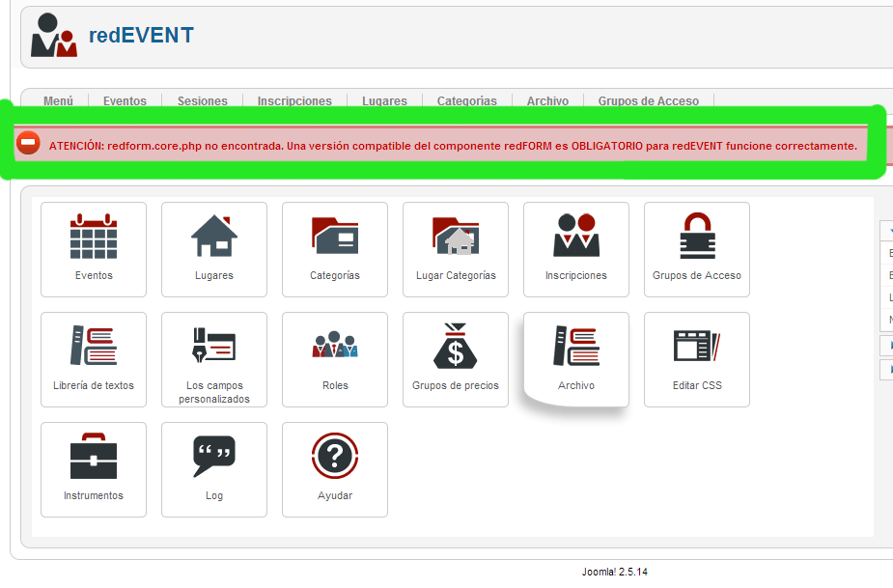Viewport: 893px width, 588px height.
Task: Switch to the Sesiones tab
Action: [x=202, y=100]
